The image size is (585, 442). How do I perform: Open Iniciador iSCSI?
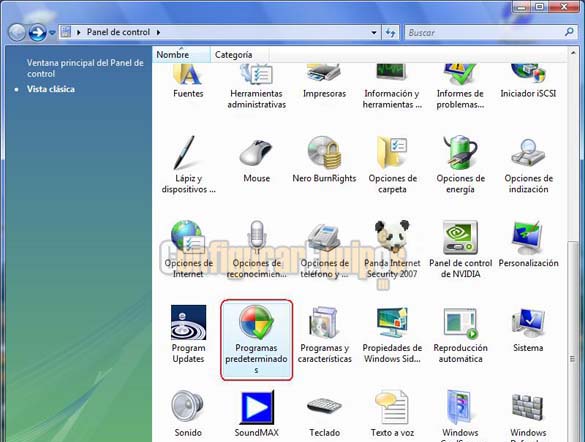[x=528, y=81]
